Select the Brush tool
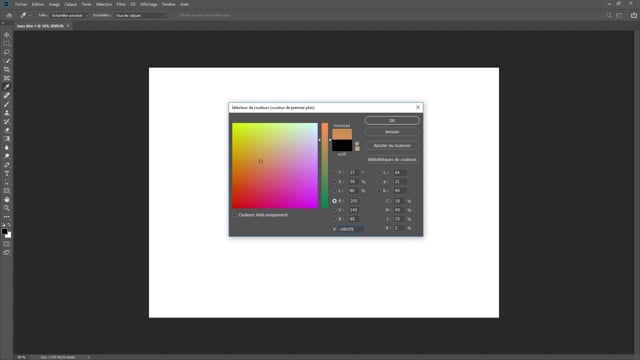Screen dimensions: 640x360 pos(7,104)
